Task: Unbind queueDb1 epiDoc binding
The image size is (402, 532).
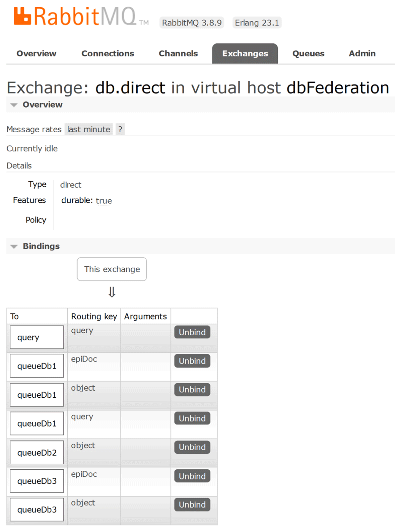Action: (192, 361)
